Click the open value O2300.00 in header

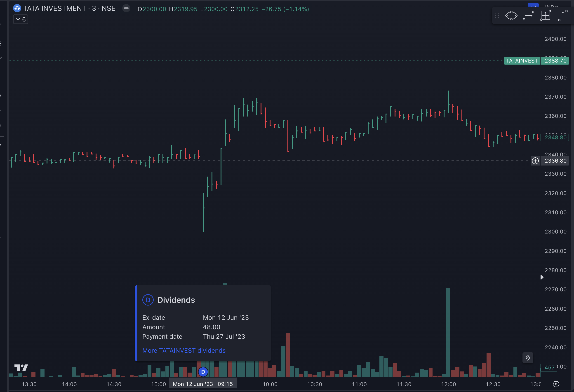coord(152,9)
